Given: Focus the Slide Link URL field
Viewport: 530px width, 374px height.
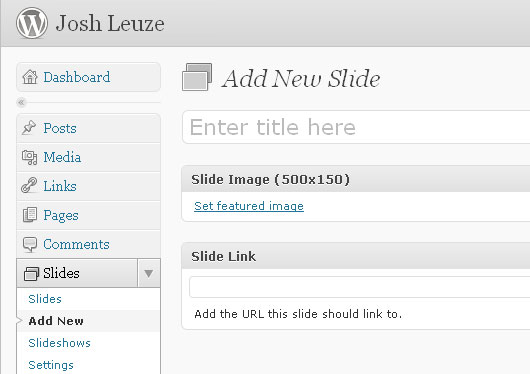Looking at the screenshot, I should point(360,287).
